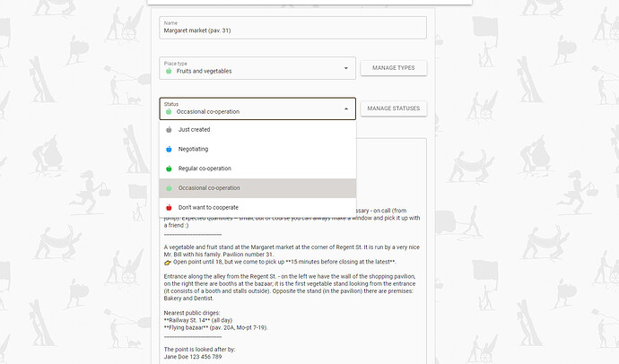Click the green apple icon beside Regular co-operation
The image size is (619, 364).
(169, 169)
